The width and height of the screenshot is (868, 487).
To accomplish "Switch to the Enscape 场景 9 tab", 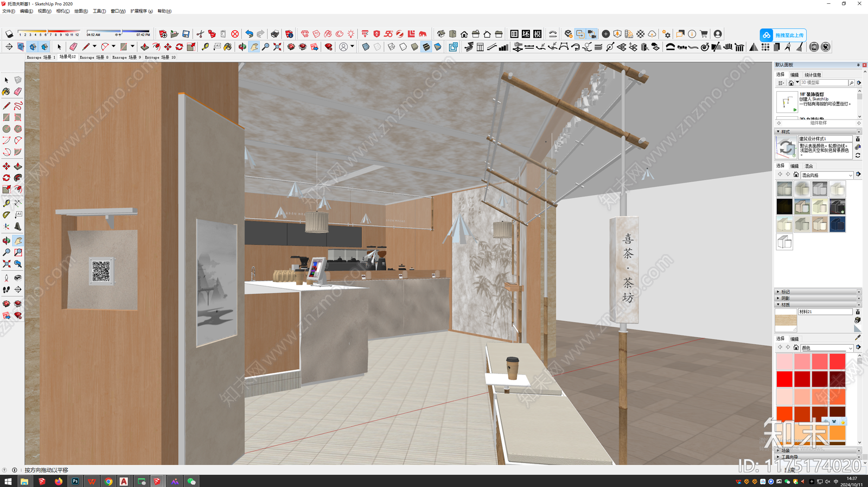I will click(126, 57).
